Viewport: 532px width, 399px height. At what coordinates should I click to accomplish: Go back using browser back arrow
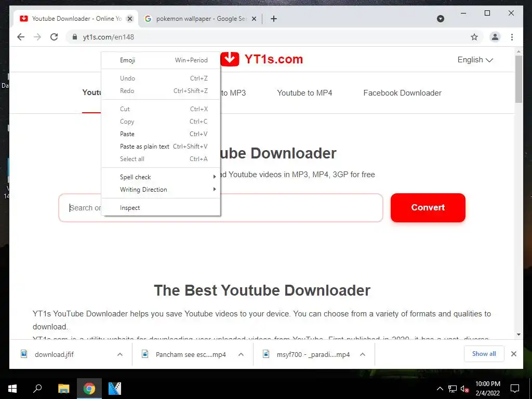click(x=21, y=37)
